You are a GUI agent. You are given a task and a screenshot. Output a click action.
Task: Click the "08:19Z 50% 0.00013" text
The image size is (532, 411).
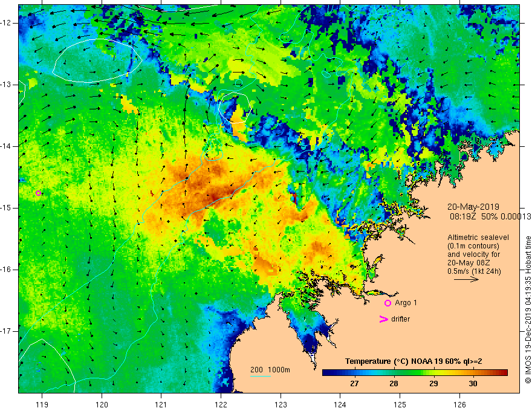pyautogui.click(x=490, y=216)
